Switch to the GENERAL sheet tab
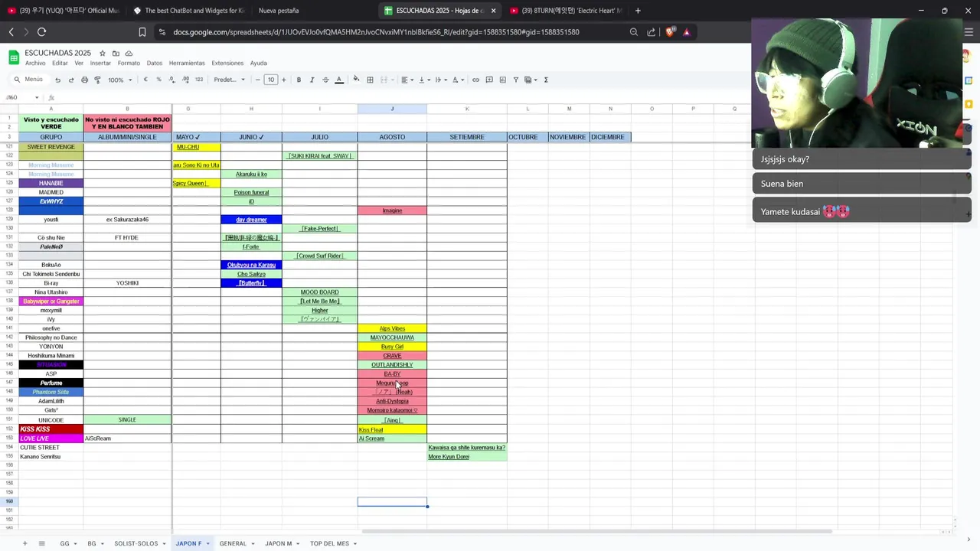This screenshot has height=551, width=980. (233, 543)
